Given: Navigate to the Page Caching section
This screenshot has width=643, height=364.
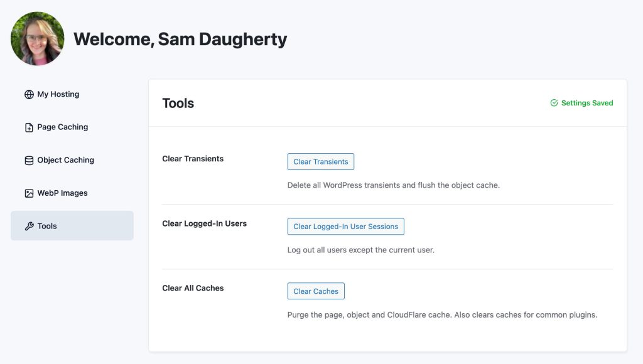Looking at the screenshot, I should tap(63, 127).
